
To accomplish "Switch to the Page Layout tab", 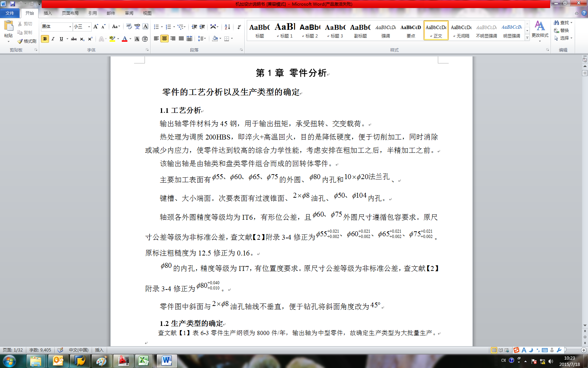I will [70, 13].
